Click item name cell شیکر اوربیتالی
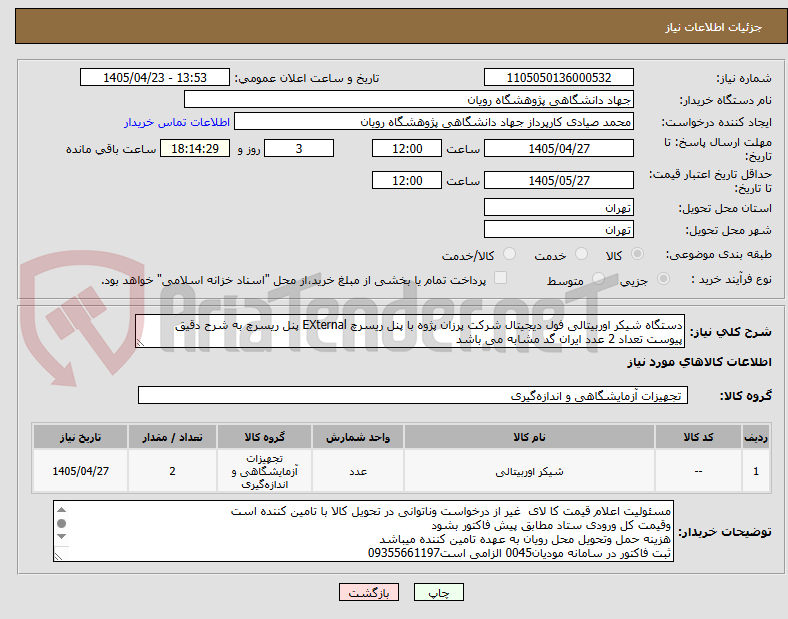The height and width of the screenshot is (619, 788). click(529, 471)
